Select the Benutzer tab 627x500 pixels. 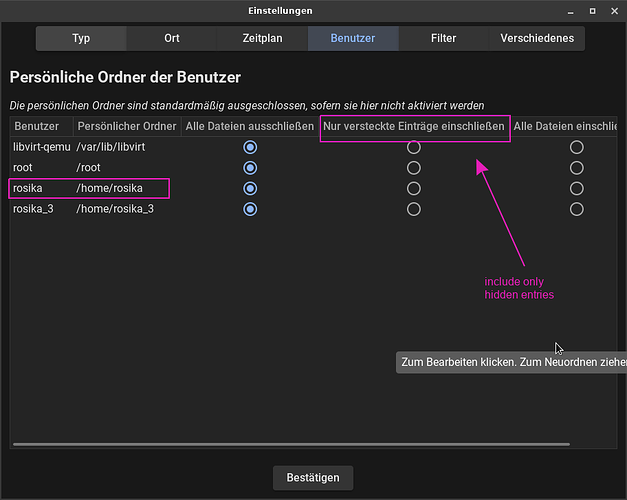(x=352, y=39)
